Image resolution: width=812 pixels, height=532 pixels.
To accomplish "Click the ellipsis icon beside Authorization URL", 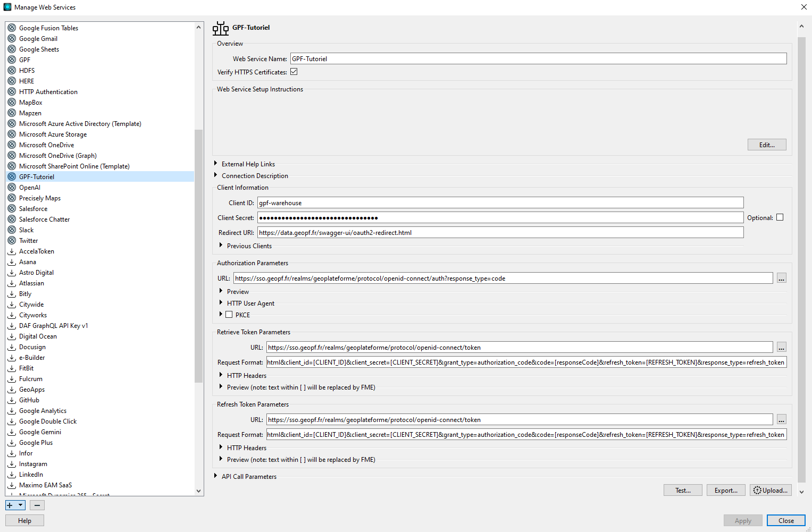I will click(781, 278).
